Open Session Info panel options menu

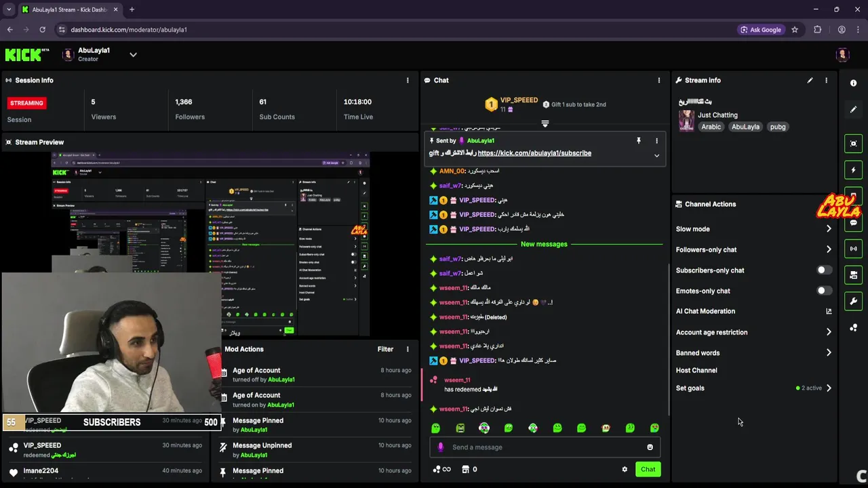tap(408, 80)
